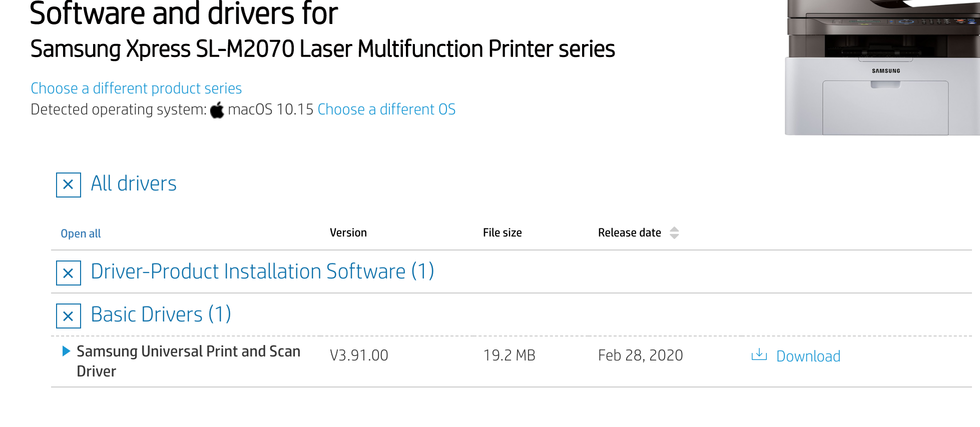980x427 pixels.
Task: Click the Open all link
Action: [x=81, y=233]
